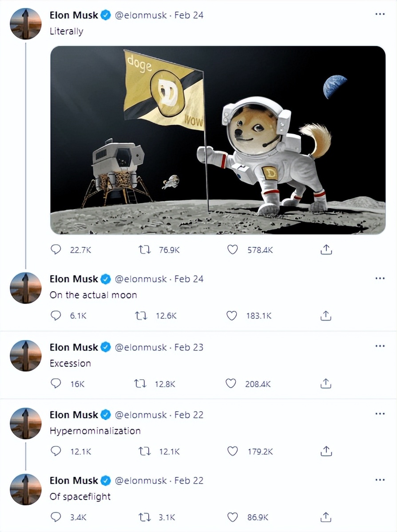This screenshot has height=532, width=397.
Task: Like the 'Of spaceflight' tweet
Action: coord(232,517)
